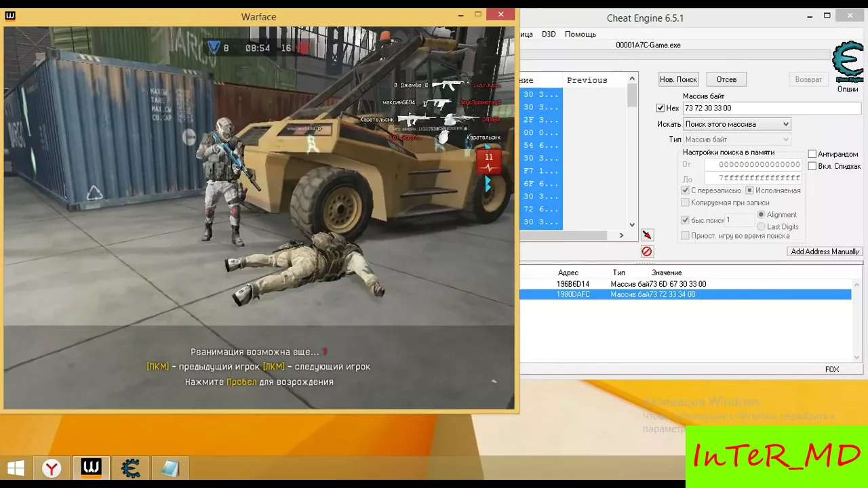Screen dimensions: 868x488
Task: Click the results vertical scrollbar thumb
Action: pyautogui.click(x=632, y=96)
